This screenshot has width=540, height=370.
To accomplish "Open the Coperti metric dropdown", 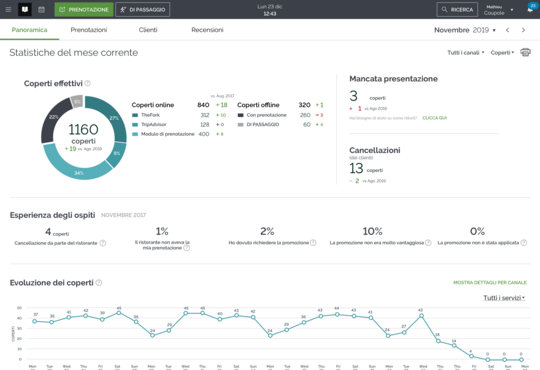I will coord(502,52).
